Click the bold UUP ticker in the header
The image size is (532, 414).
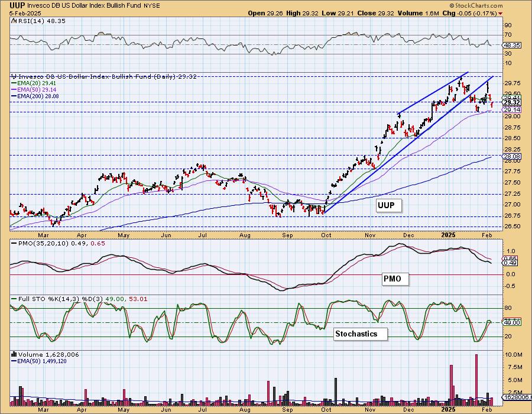[x=17, y=5]
